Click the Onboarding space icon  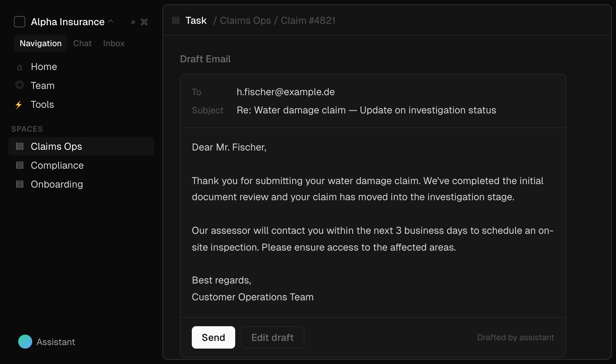click(20, 184)
